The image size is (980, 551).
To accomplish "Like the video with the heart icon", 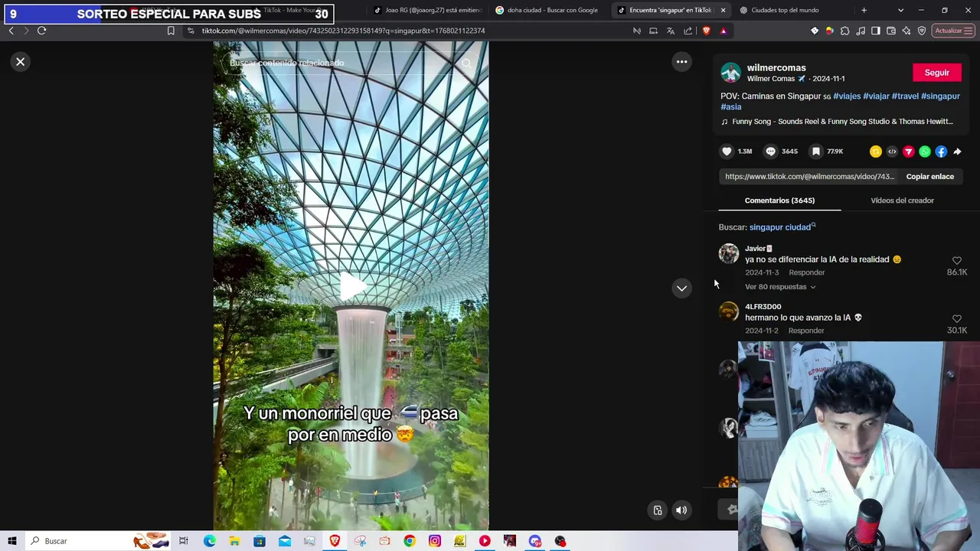I will tap(727, 152).
